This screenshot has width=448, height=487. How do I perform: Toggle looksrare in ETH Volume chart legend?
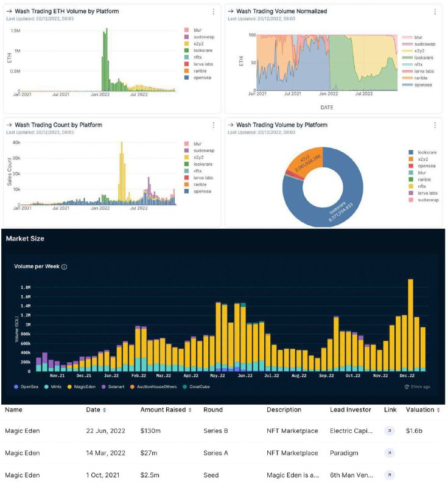pyautogui.click(x=198, y=51)
